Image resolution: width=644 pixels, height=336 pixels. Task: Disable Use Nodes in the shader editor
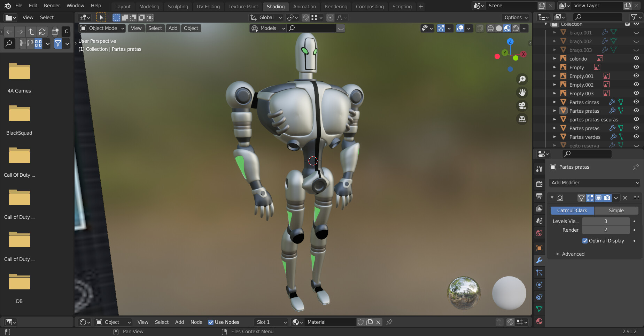coord(211,322)
